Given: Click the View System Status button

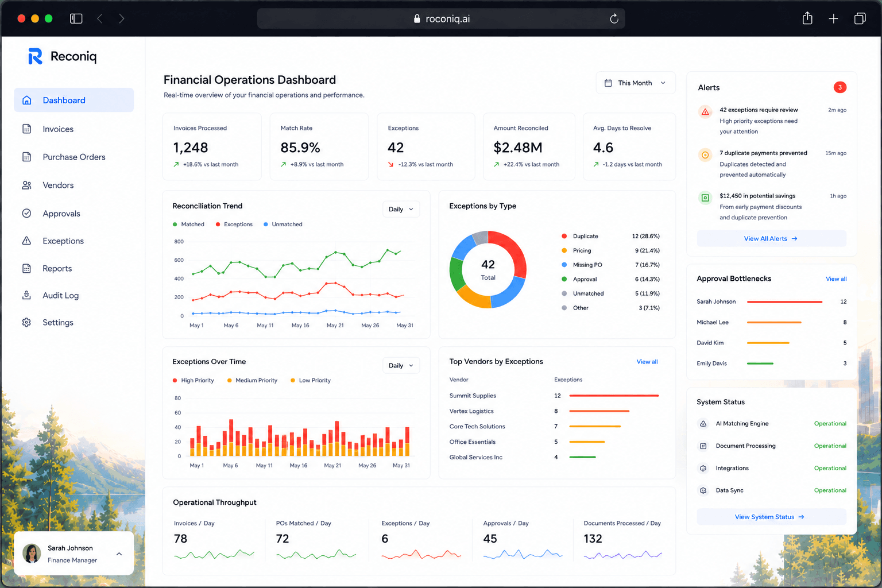Looking at the screenshot, I should point(771,517).
